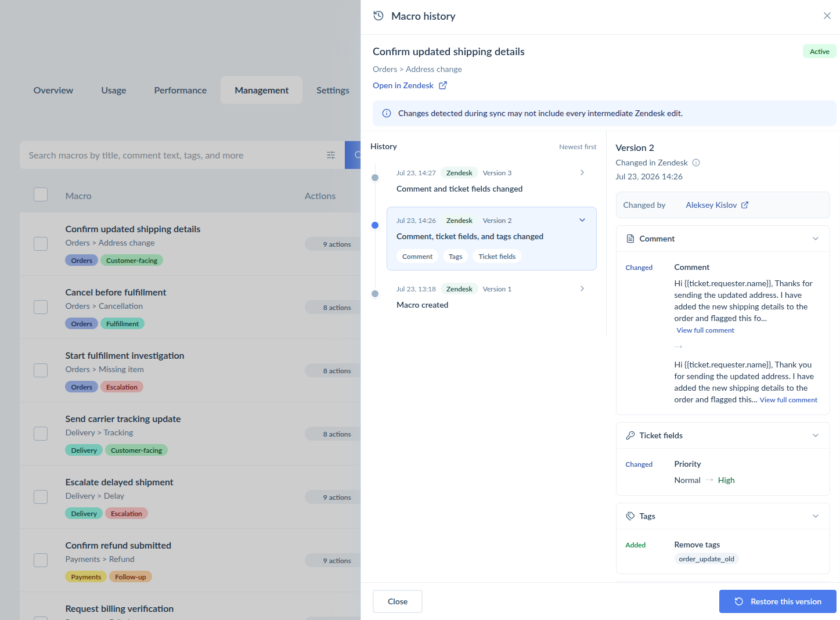Go to the Settings tab
Screen dimensions: 840x620
(333, 90)
